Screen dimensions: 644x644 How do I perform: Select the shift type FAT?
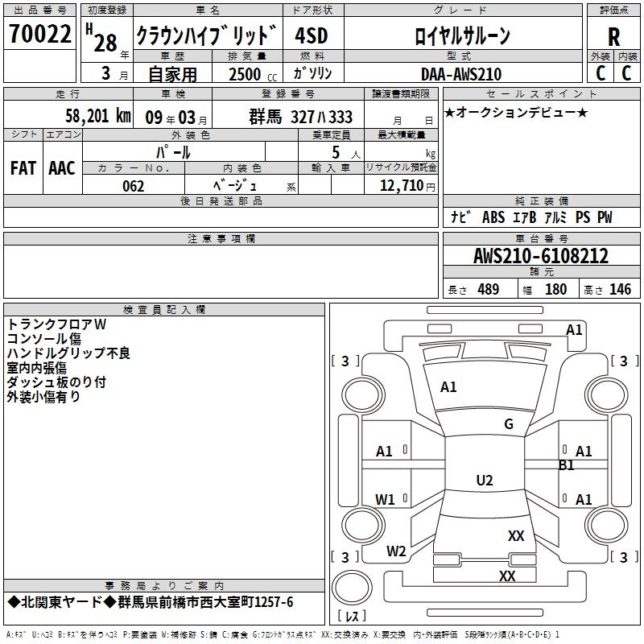point(23,168)
